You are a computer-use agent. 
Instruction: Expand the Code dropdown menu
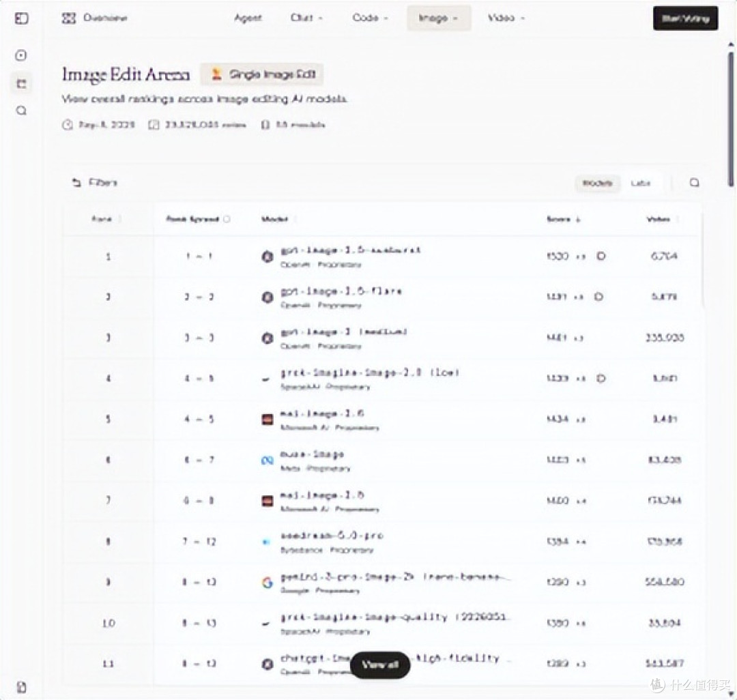pos(370,18)
